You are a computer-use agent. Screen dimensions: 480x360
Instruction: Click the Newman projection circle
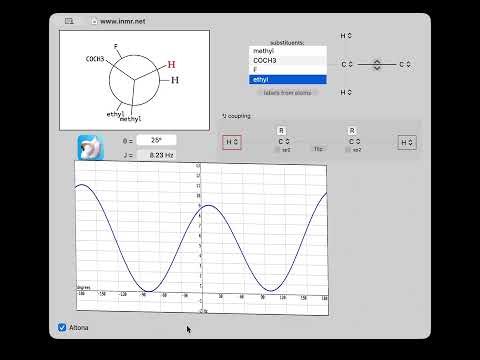(x=134, y=80)
